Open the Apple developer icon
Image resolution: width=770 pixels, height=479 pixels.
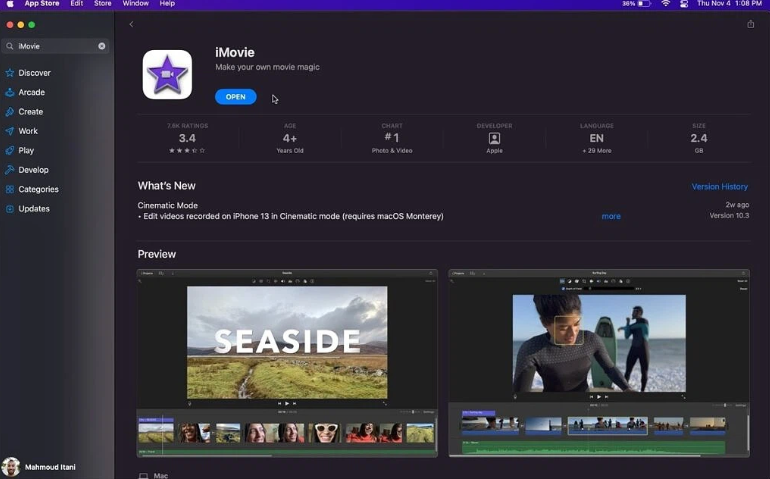pyautogui.click(x=495, y=139)
